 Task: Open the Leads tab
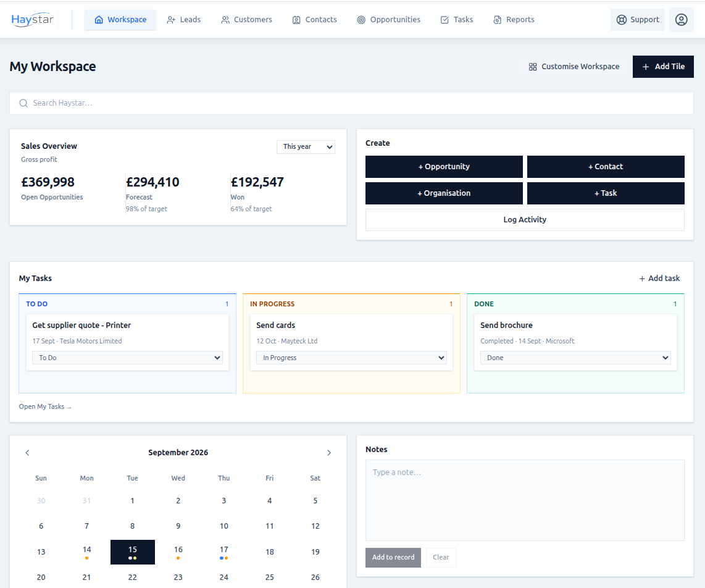click(x=183, y=20)
